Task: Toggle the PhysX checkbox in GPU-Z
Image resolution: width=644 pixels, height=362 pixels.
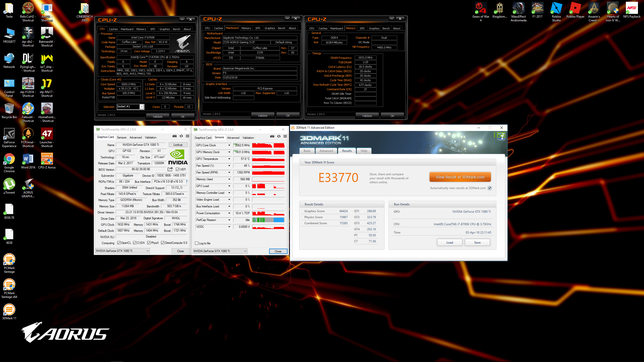Action: pos(149,243)
